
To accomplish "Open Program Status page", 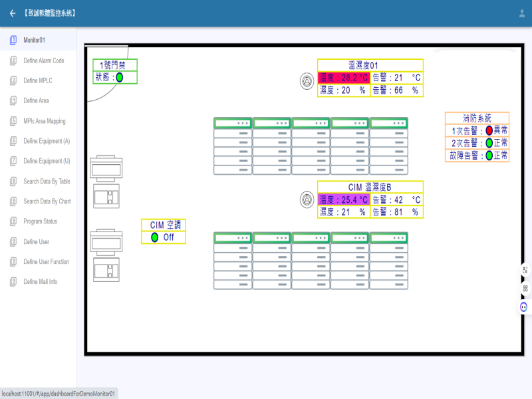I will tap(39, 221).
